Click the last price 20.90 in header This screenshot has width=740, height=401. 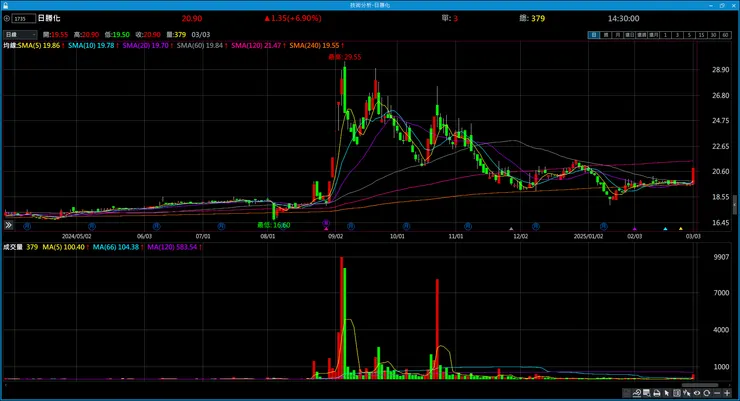click(x=192, y=18)
